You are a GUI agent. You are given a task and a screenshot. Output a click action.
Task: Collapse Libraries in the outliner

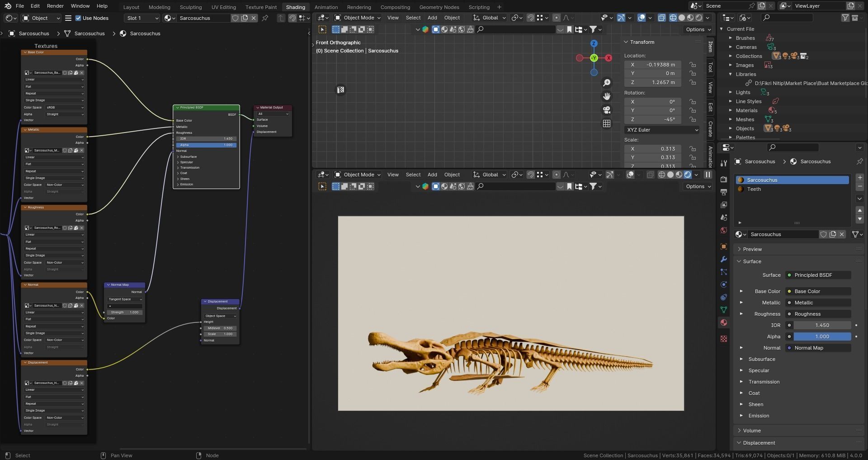[x=730, y=74]
